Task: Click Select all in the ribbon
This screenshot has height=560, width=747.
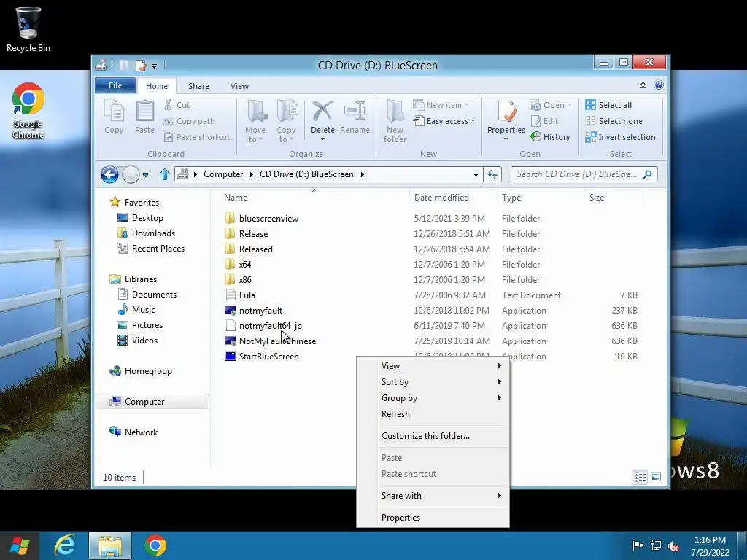Action: point(609,105)
